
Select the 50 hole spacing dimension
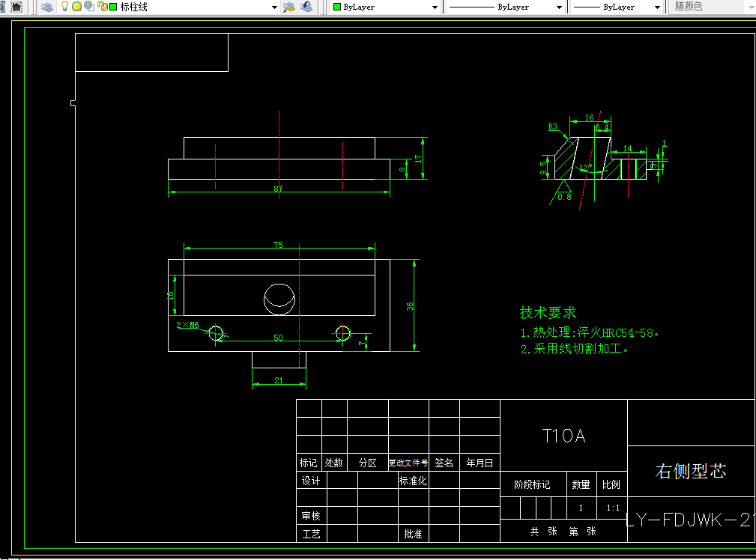pyautogui.click(x=278, y=338)
